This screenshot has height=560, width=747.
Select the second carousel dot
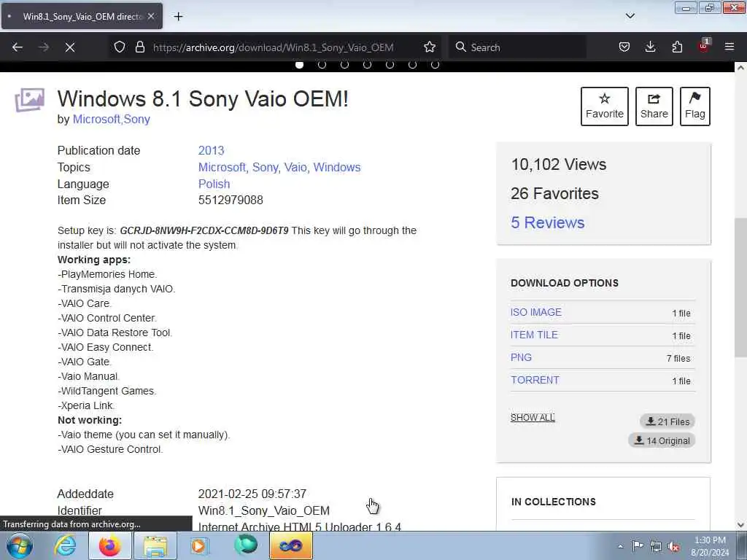pyautogui.click(x=322, y=65)
